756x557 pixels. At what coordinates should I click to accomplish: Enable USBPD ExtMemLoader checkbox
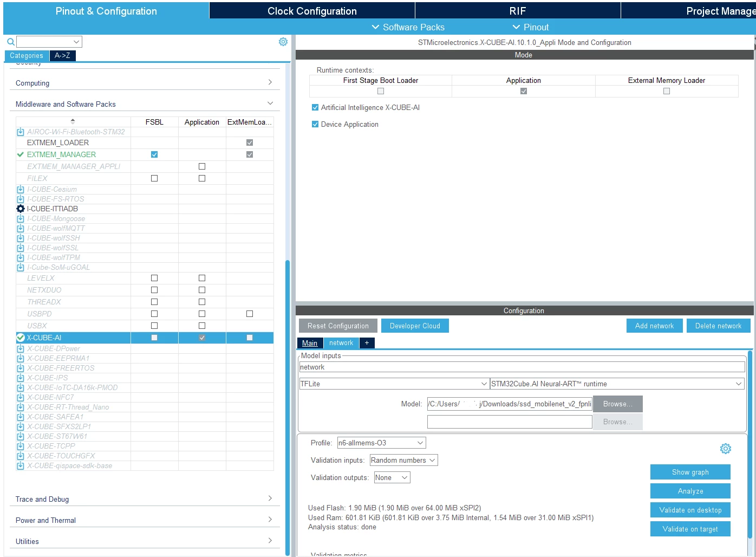(250, 314)
